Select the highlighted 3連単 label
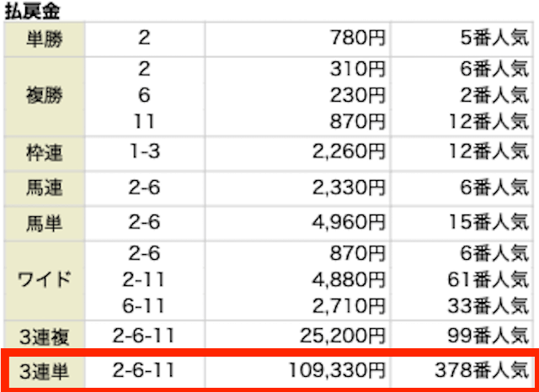This screenshot has height=392, width=539. (45, 372)
